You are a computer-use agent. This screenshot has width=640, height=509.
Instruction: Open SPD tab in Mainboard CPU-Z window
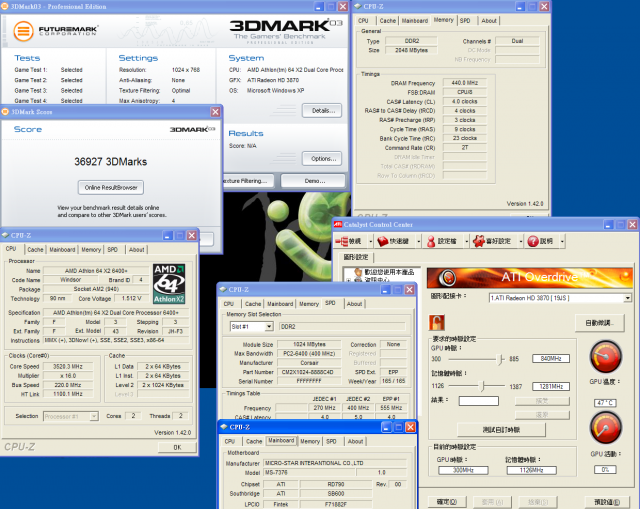[x=331, y=441]
